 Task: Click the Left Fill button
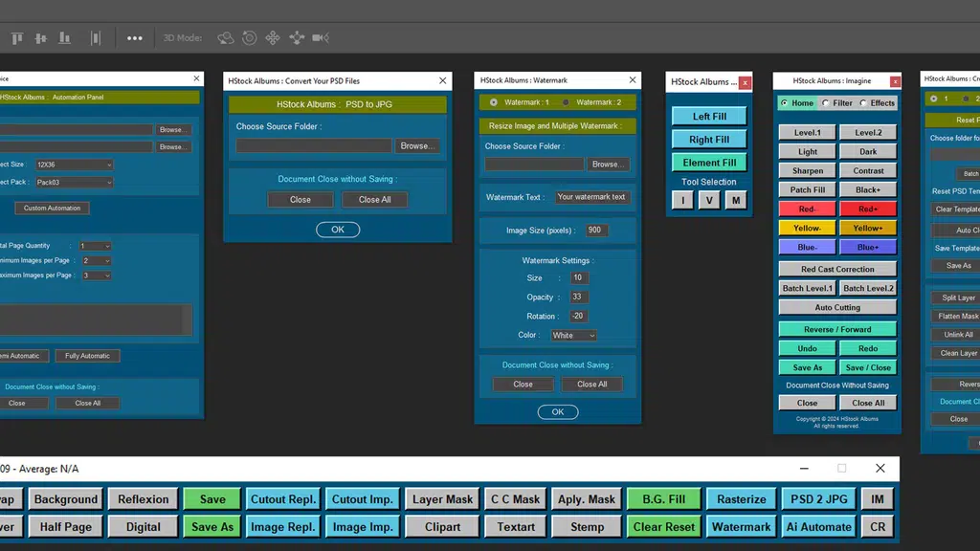point(709,116)
